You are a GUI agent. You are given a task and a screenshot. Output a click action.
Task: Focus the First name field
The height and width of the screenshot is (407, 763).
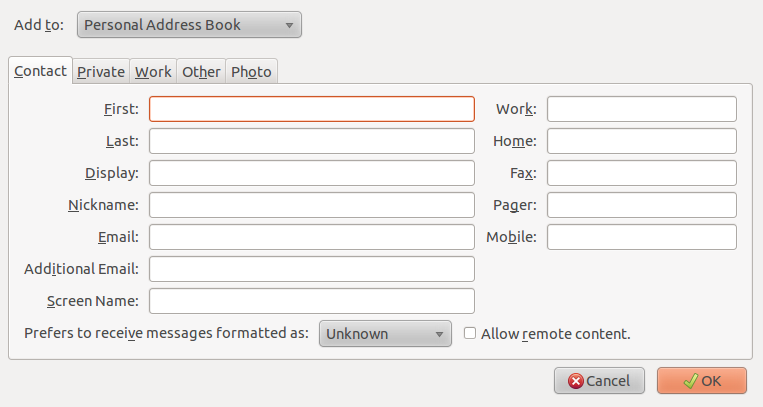[311, 109]
